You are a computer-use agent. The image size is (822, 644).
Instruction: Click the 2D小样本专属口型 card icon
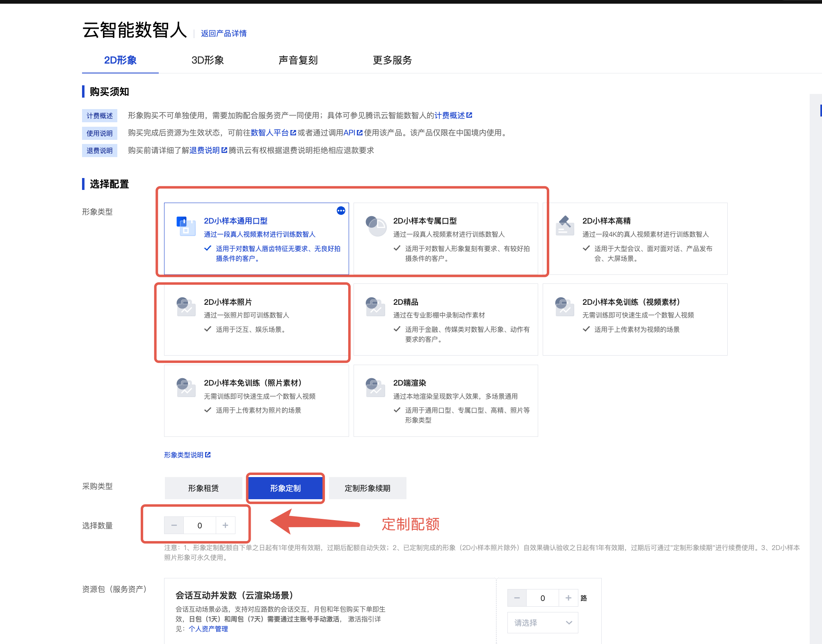click(375, 226)
